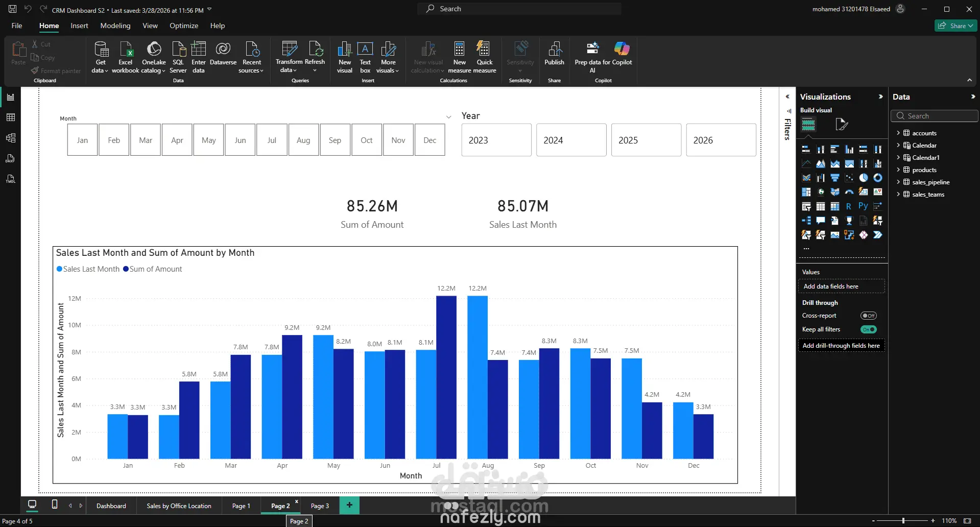The width and height of the screenshot is (980, 527).
Task: Switch to the Dashboard page tab
Action: click(111, 506)
